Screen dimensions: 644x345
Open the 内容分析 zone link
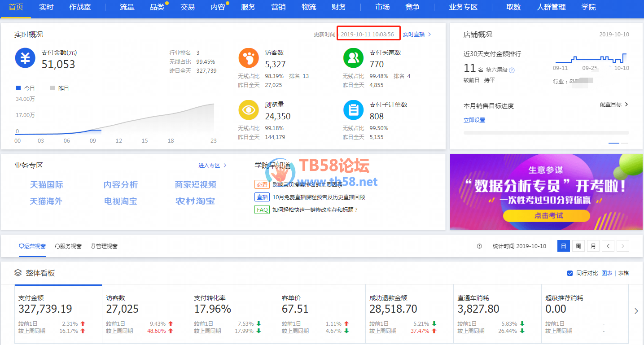121,185
